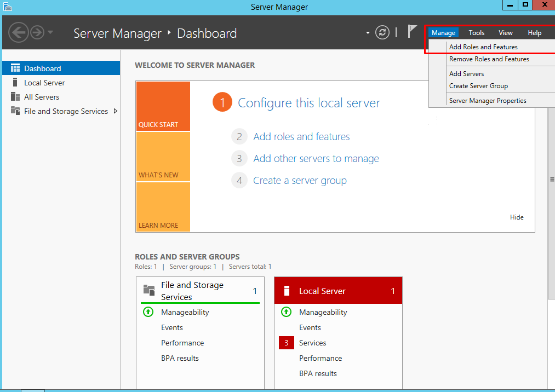This screenshot has height=392, width=555.
Task: Open the Help menu
Action: pyautogui.click(x=535, y=32)
